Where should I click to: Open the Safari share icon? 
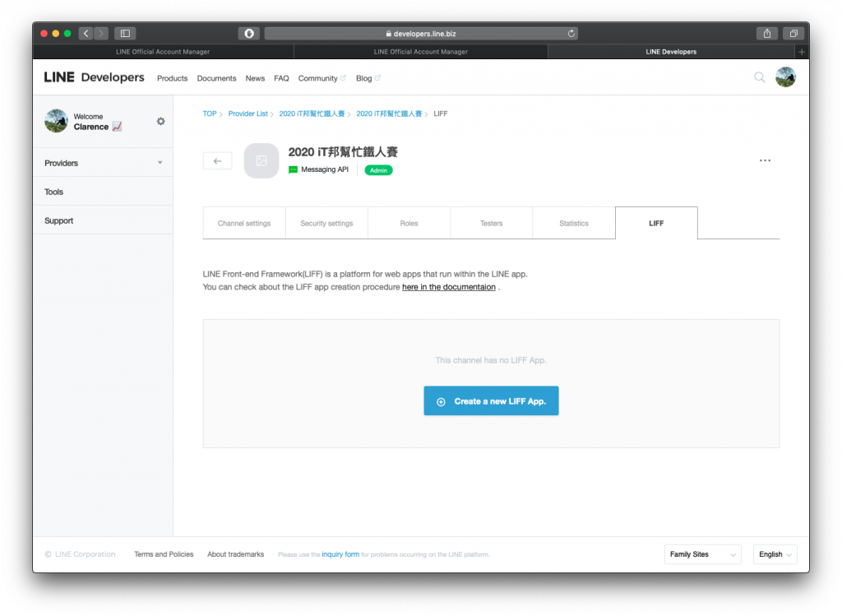[767, 33]
